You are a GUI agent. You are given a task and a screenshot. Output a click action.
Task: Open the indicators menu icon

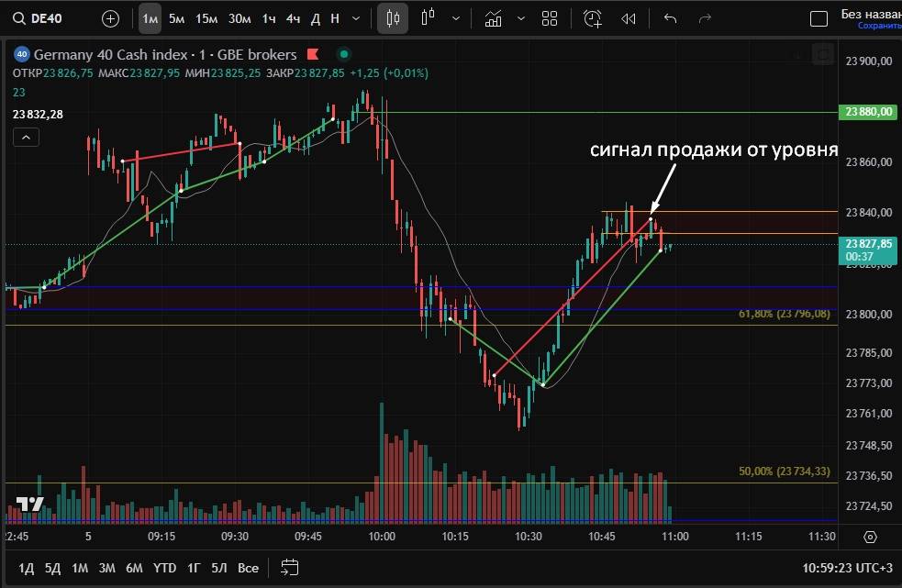[x=494, y=18]
